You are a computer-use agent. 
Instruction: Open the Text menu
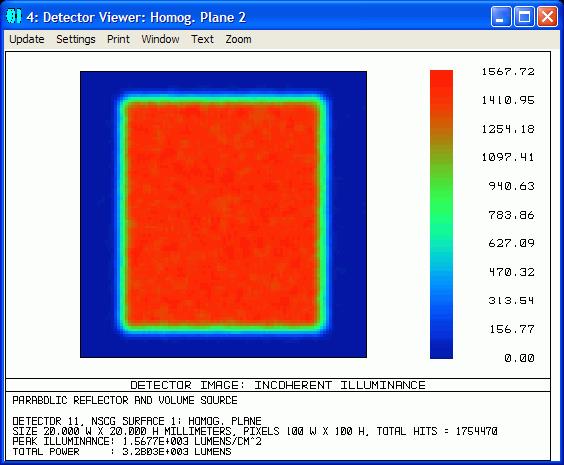click(x=203, y=39)
